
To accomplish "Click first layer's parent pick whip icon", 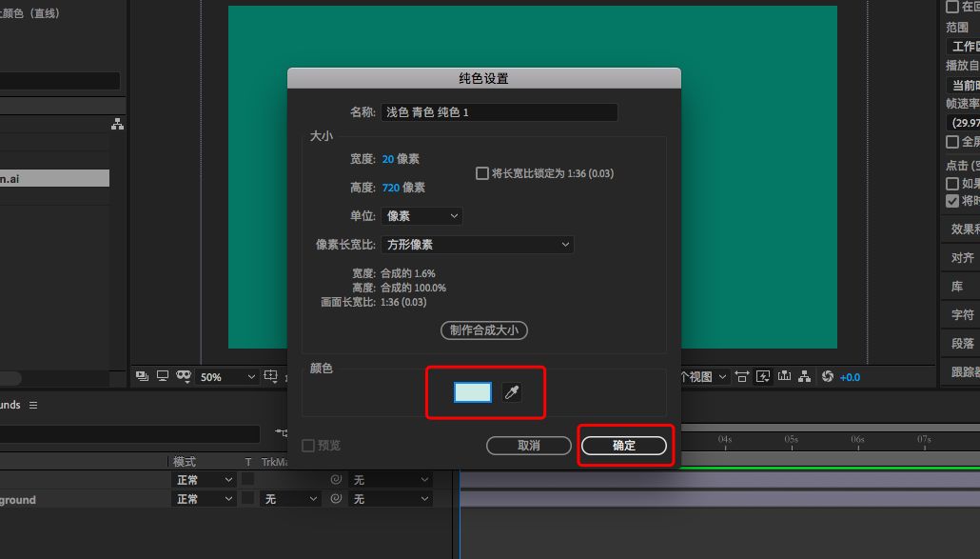I will [336, 479].
